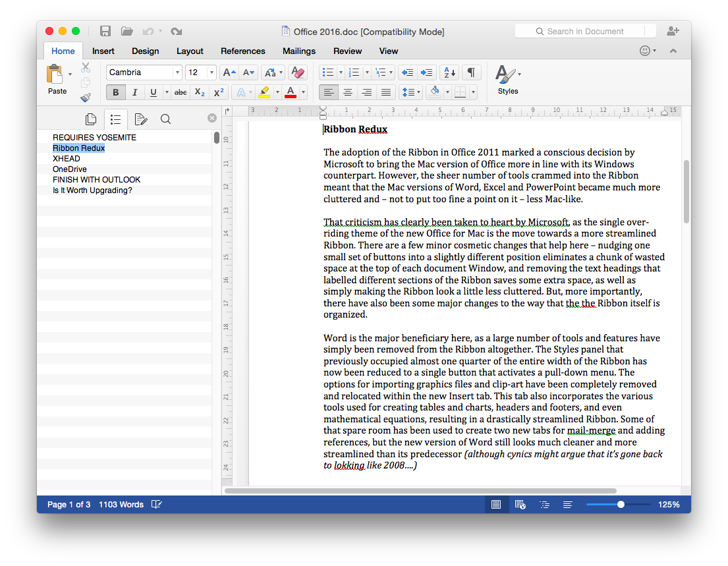Click Search in Document field
Viewport: 728px width, 566px height.
(586, 31)
